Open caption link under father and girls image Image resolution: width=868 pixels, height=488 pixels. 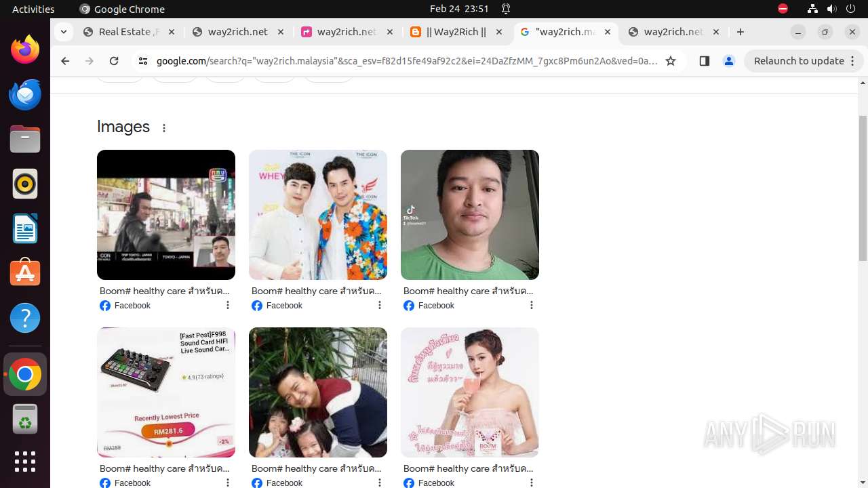pos(317,468)
